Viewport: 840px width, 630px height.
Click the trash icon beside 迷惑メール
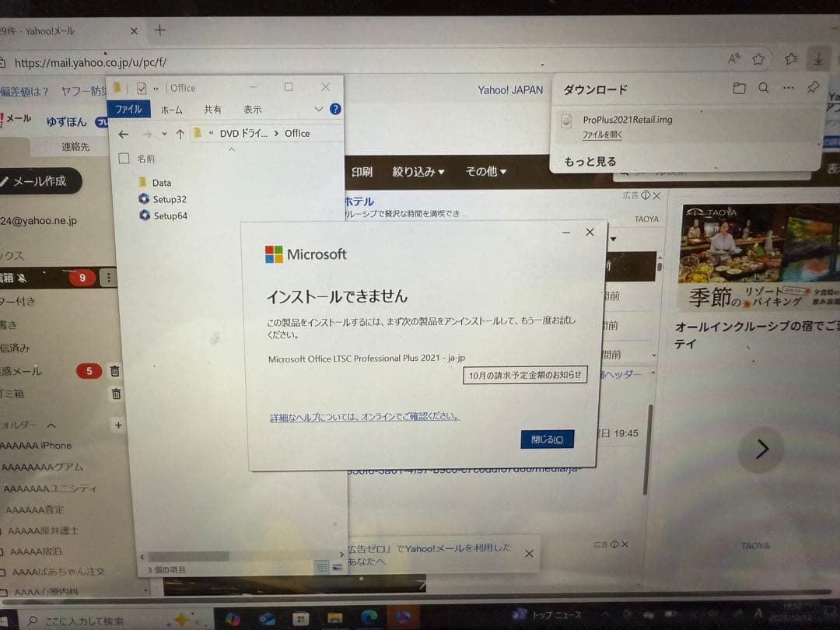click(x=115, y=371)
